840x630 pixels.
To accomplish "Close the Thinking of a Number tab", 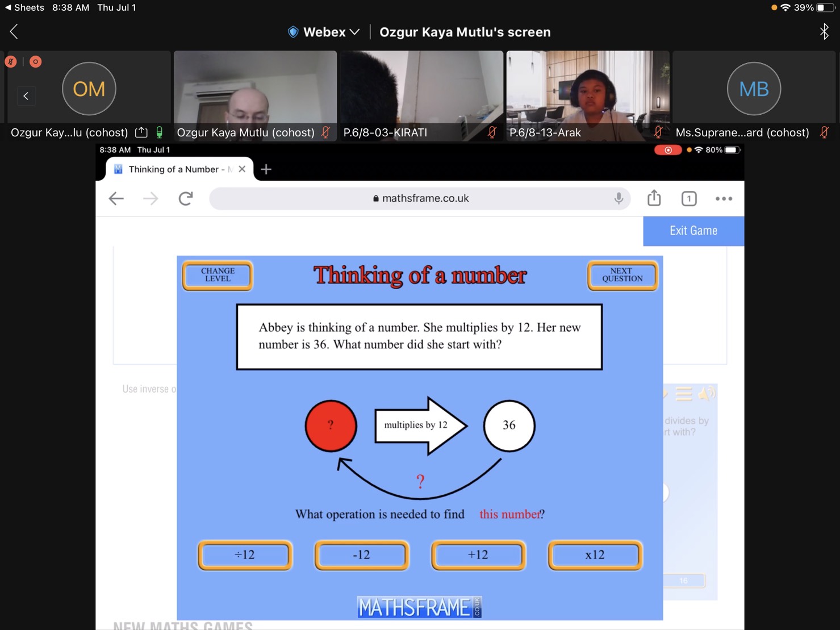I will (242, 169).
